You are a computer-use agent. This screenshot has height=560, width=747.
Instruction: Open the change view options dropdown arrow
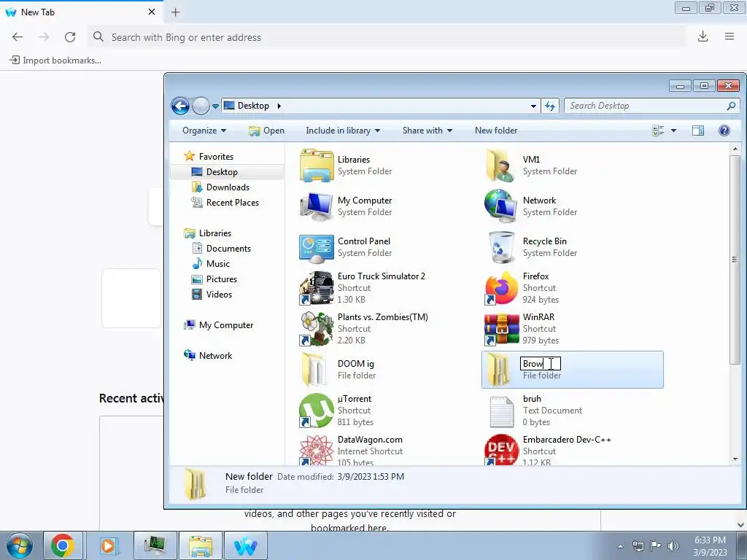click(x=673, y=131)
